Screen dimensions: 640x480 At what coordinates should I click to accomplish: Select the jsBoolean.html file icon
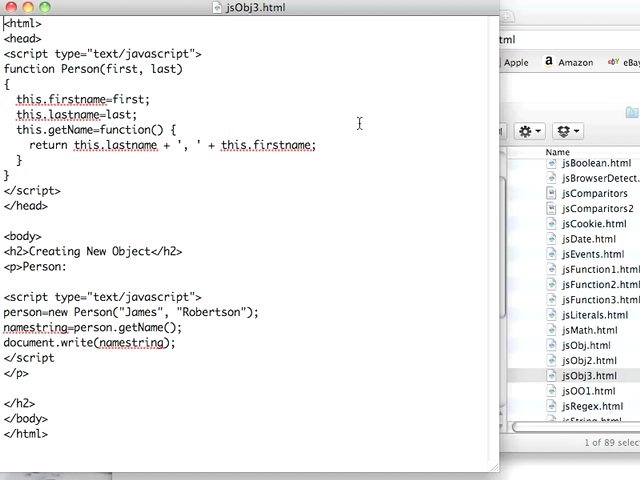551,163
